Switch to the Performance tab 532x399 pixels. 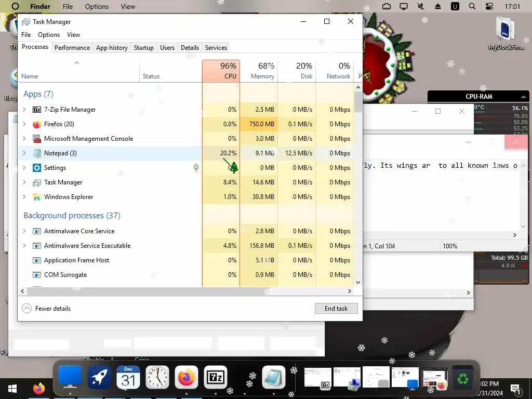72,48
